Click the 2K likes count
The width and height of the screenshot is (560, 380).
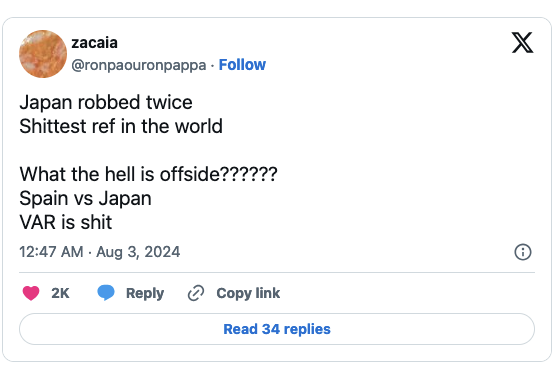point(60,293)
